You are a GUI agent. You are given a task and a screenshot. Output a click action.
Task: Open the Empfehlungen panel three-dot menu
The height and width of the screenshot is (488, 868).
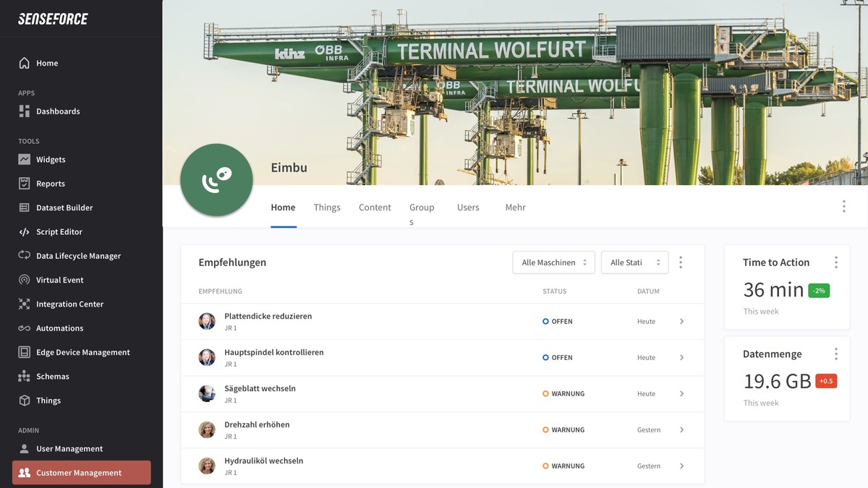[x=681, y=262]
